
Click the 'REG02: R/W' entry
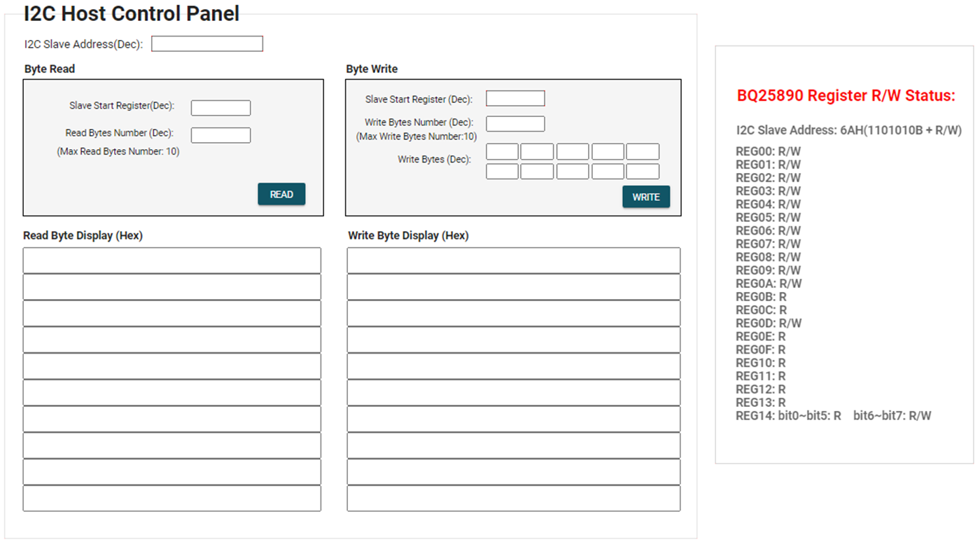tap(769, 178)
